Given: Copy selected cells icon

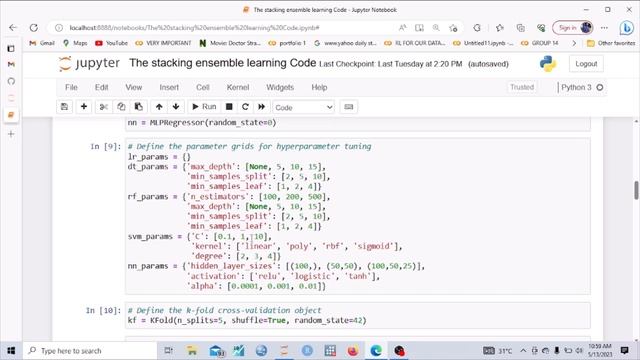Looking at the screenshot, I should click(121, 107).
